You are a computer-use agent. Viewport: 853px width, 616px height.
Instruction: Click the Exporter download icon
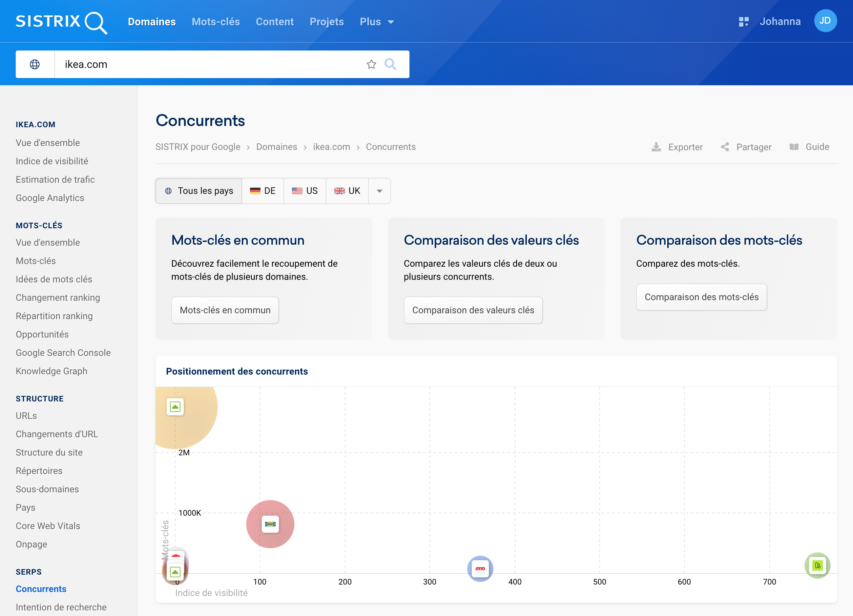656,147
